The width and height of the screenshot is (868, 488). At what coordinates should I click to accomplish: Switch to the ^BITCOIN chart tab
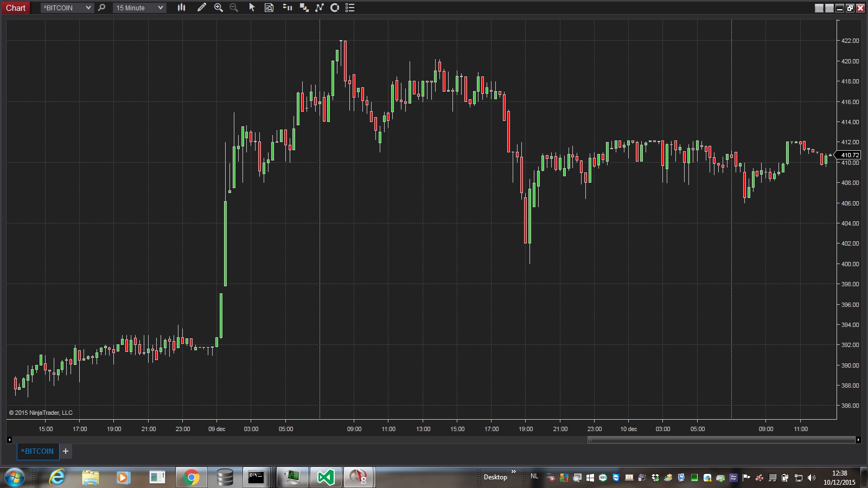pyautogui.click(x=37, y=451)
